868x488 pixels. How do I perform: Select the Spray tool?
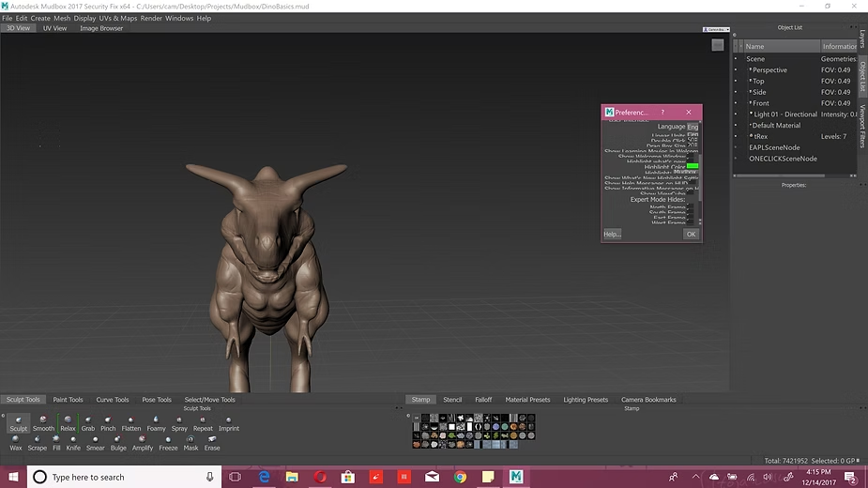coord(179,424)
